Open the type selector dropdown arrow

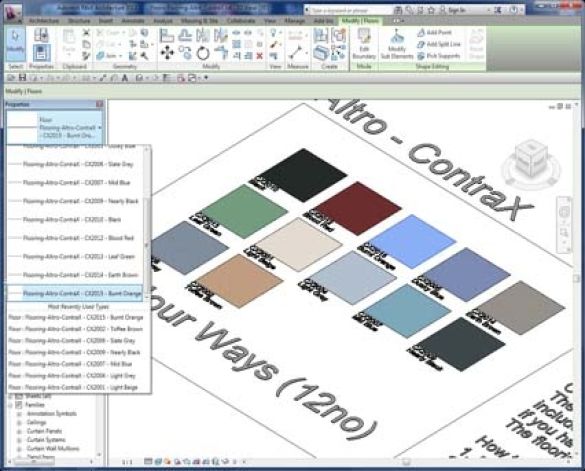click(100, 128)
